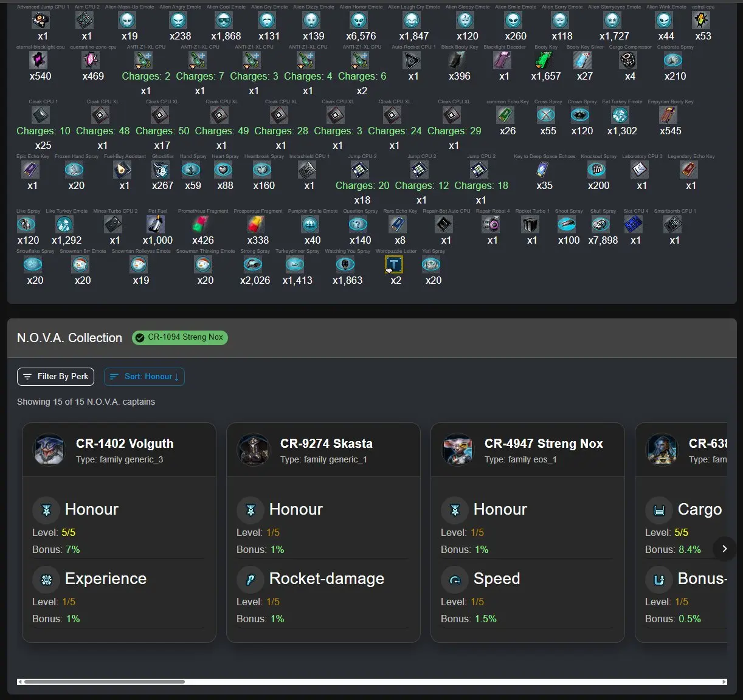Select the Pet Fuel item icon
The width and height of the screenshot is (743, 700).
click(x=156, y=224)
